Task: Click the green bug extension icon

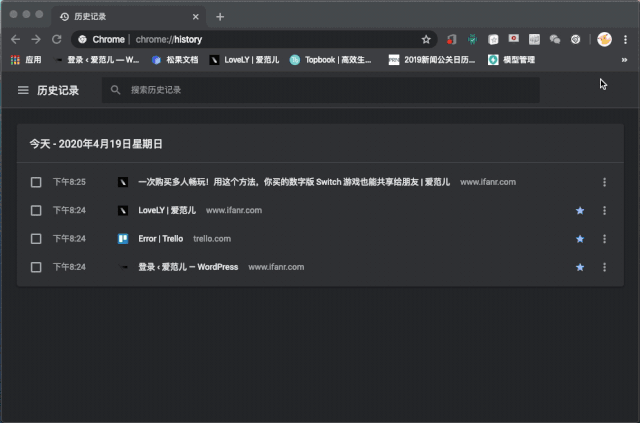Action: point(472,39)
